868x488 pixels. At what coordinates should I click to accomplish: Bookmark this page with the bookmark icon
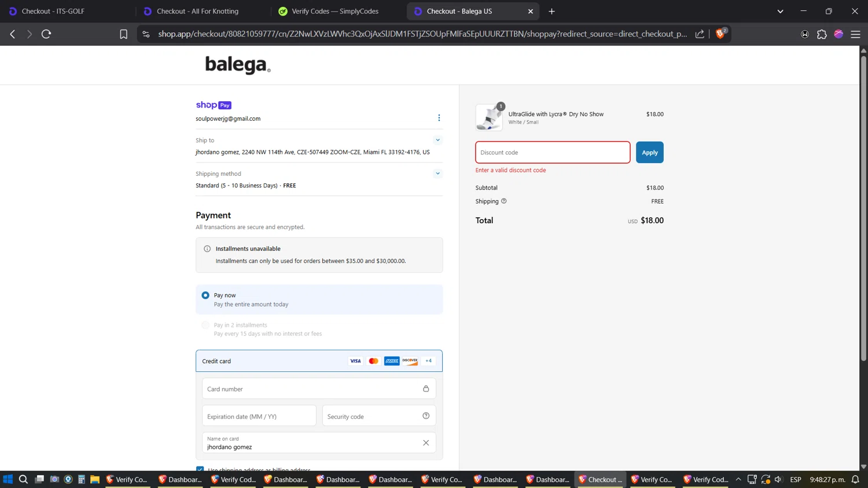click(x=123, y=34)
